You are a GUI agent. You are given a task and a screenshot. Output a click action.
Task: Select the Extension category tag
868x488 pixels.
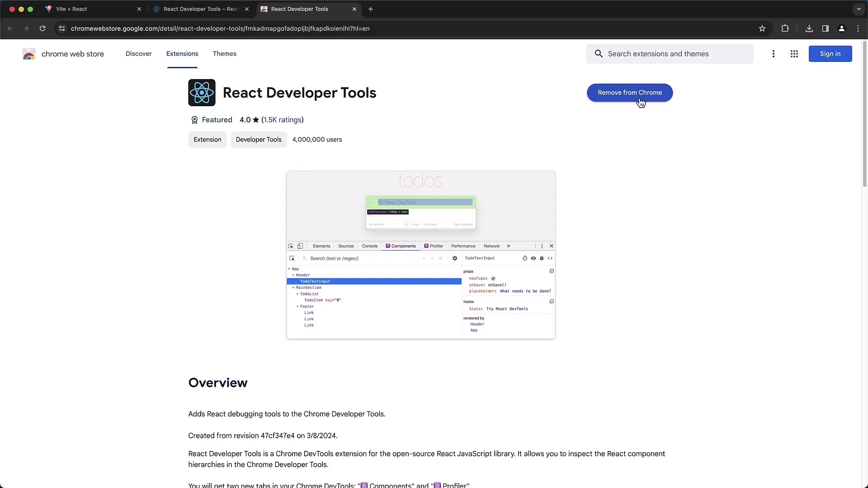207,140
